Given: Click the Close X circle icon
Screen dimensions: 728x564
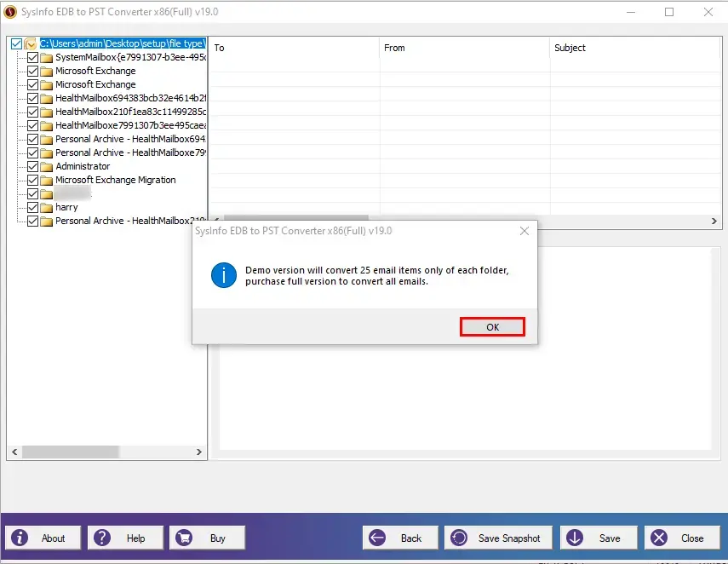Looking at the screenshot, I should click(x=659, y=538).
